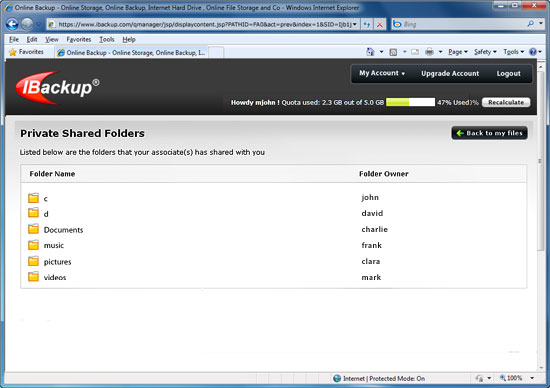550x388 pixels.
Task: Open the Tools command bar dropdown
Action: [514, 52]
